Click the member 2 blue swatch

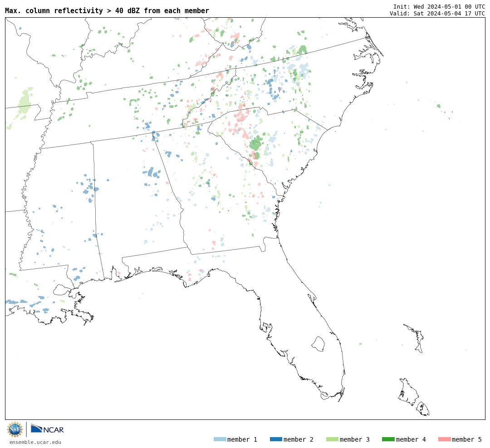tap(276, 439)
